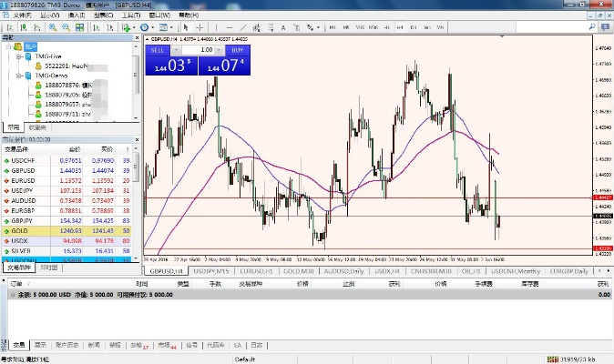Collapse the TMG-Live account tree node
This screenshot has height=364, width=614.
point(18,56)
